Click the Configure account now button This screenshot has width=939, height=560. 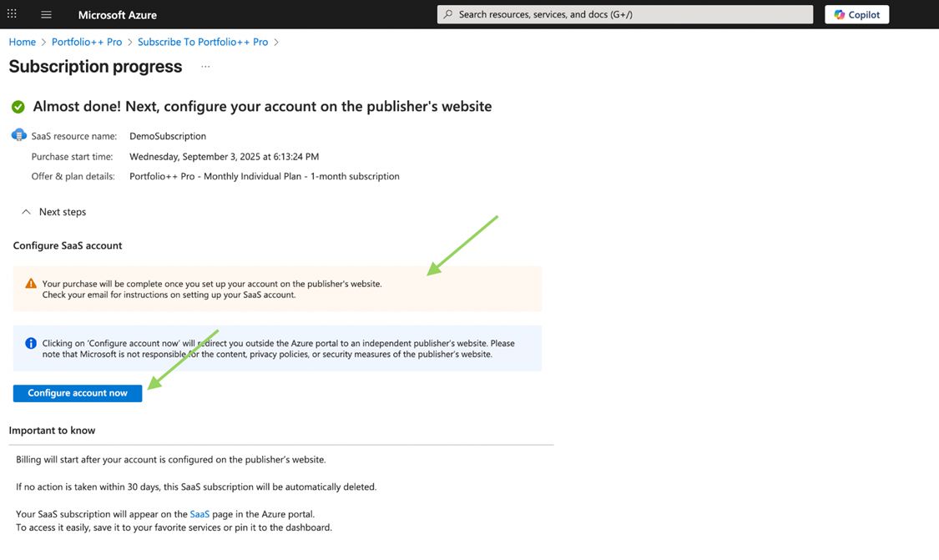pyautogui.click(x=77, y=392)
